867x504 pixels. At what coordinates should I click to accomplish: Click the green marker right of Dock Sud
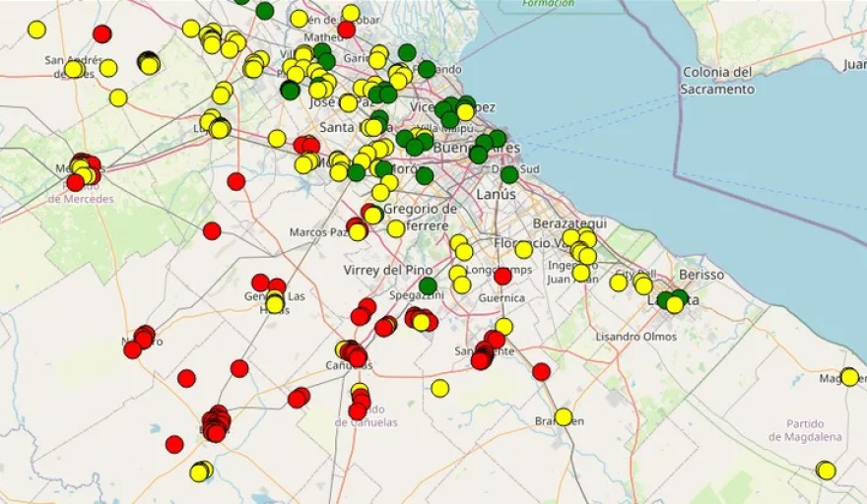coord(509,174)
